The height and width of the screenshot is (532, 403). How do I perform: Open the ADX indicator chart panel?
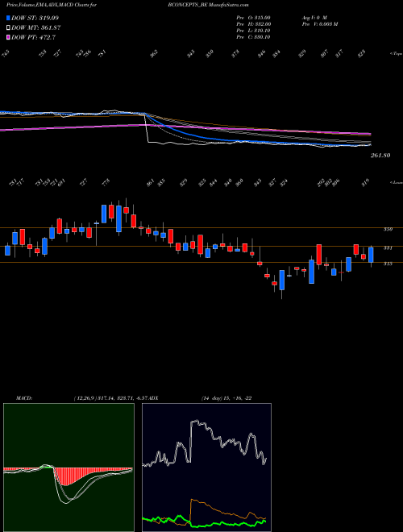point(206,468)
